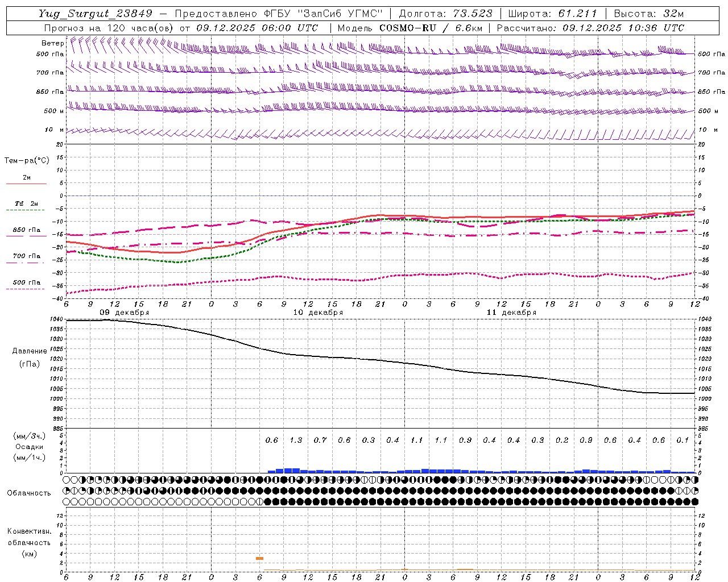Click the 'Конвективн.' convective cloud label

click(29, 531)
